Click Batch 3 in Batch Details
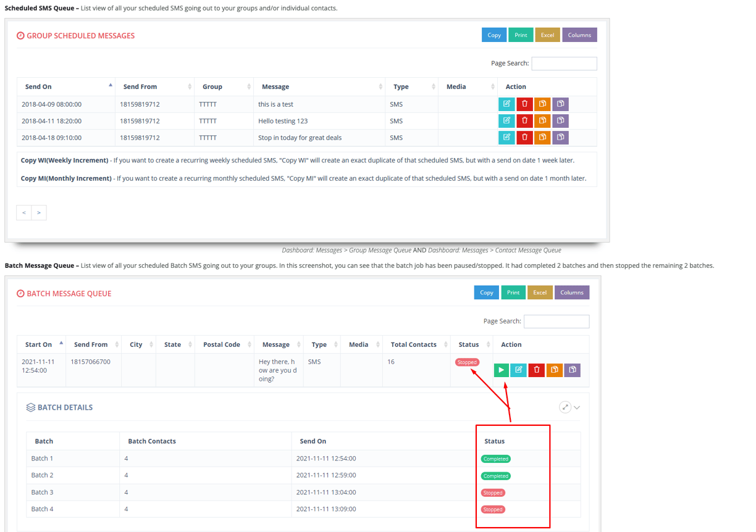 coord(42,493)
